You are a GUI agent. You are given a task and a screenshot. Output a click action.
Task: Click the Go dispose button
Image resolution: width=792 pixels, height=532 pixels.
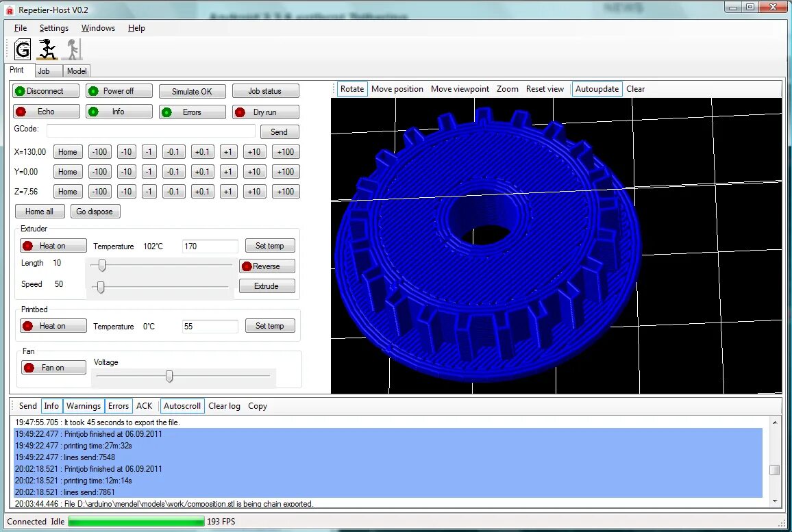95,212
